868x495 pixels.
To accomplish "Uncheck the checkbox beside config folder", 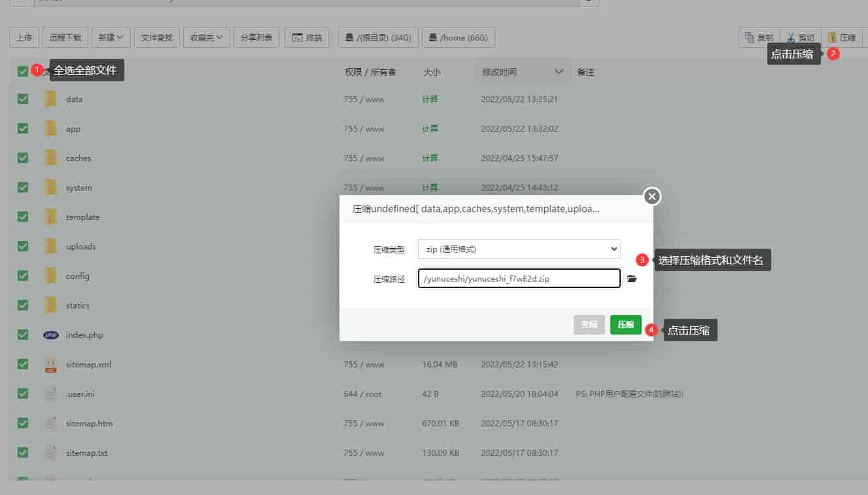I will point(22,276).
